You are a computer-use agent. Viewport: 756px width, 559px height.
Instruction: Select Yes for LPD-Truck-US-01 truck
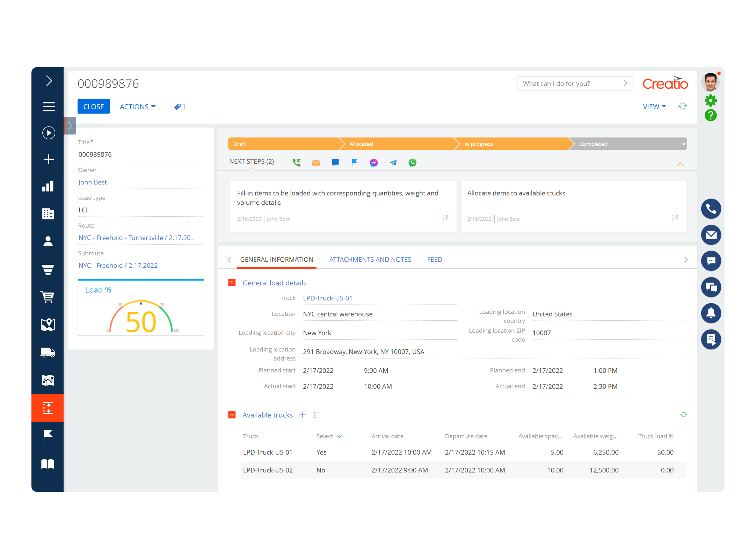[x=321, y=452]
